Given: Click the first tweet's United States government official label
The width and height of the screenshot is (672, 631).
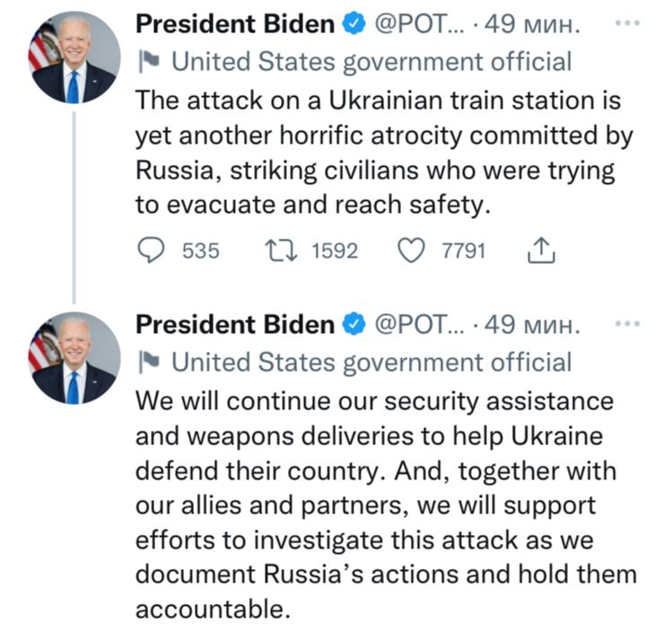Looking at the screenshot, I should (x=371, y=63).
